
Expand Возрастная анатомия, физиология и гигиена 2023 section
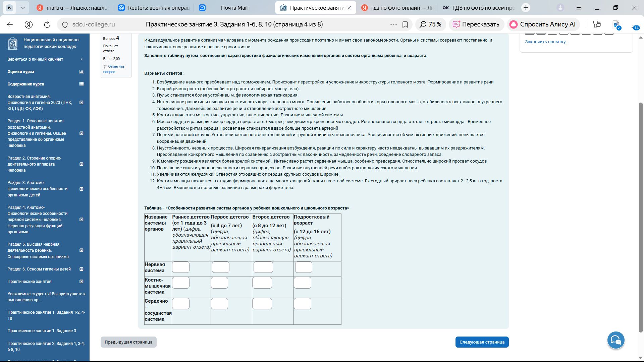(81, 103)
